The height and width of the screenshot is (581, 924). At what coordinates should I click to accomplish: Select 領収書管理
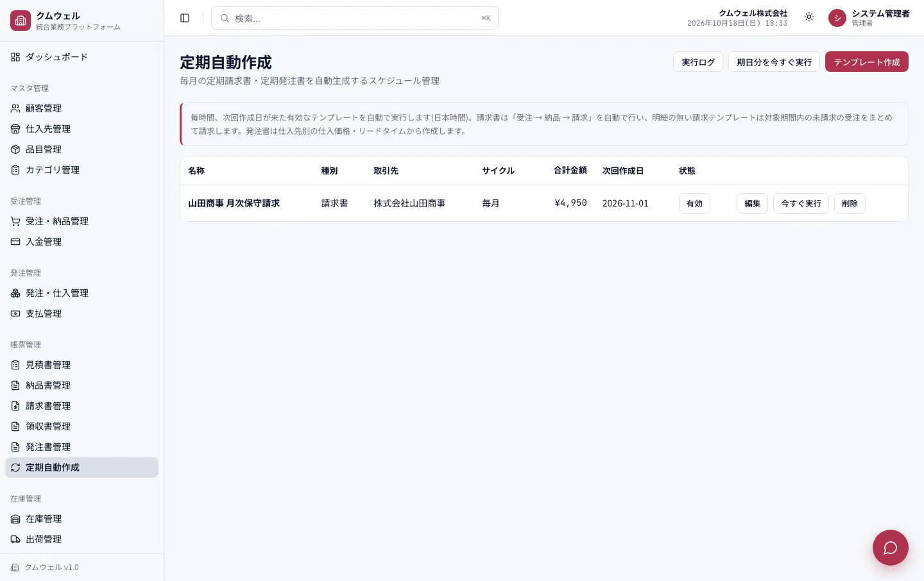[81, 426]
